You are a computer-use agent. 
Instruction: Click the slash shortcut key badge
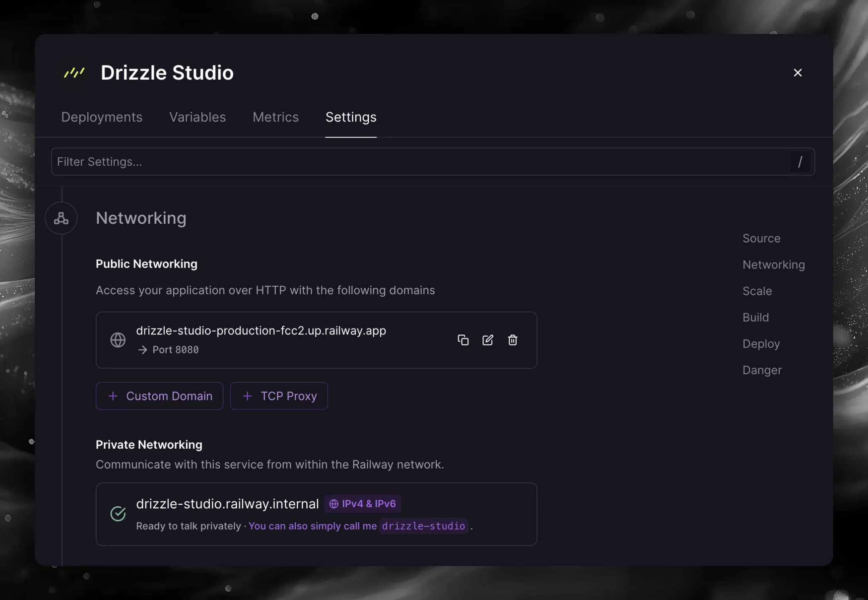(x=800, y=162)
